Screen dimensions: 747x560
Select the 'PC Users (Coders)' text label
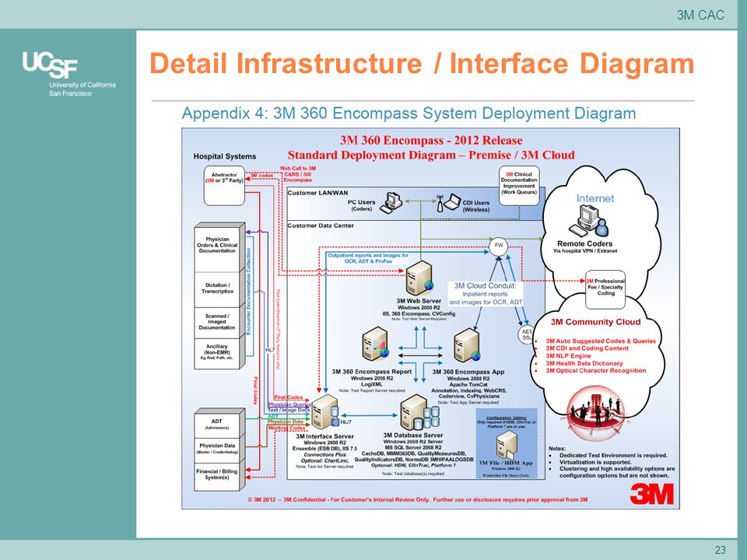361,205
